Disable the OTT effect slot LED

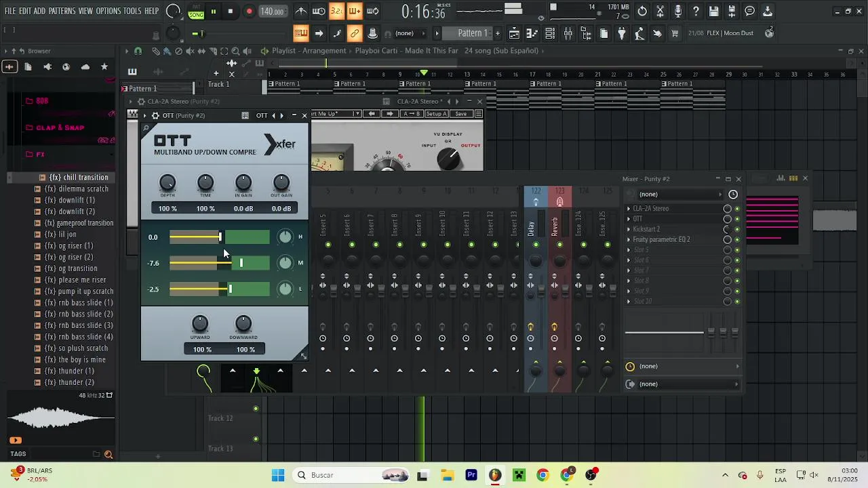pos(737,219)
